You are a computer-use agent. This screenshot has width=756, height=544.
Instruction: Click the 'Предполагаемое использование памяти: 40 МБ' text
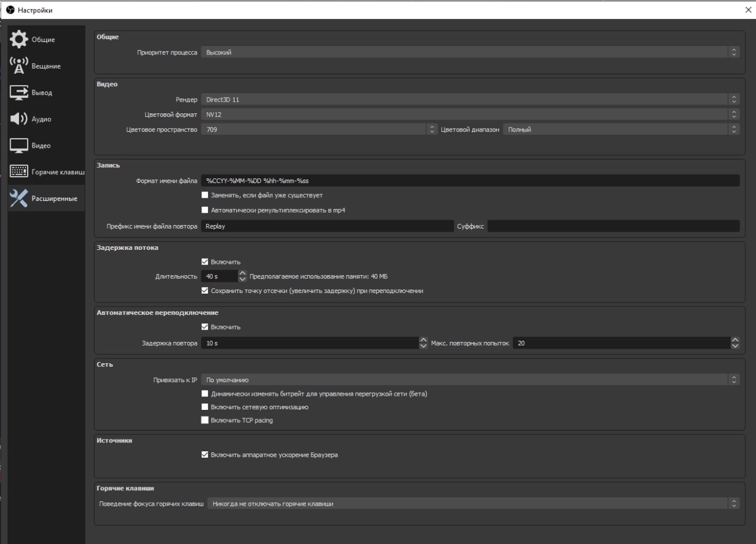click(318, 276)
